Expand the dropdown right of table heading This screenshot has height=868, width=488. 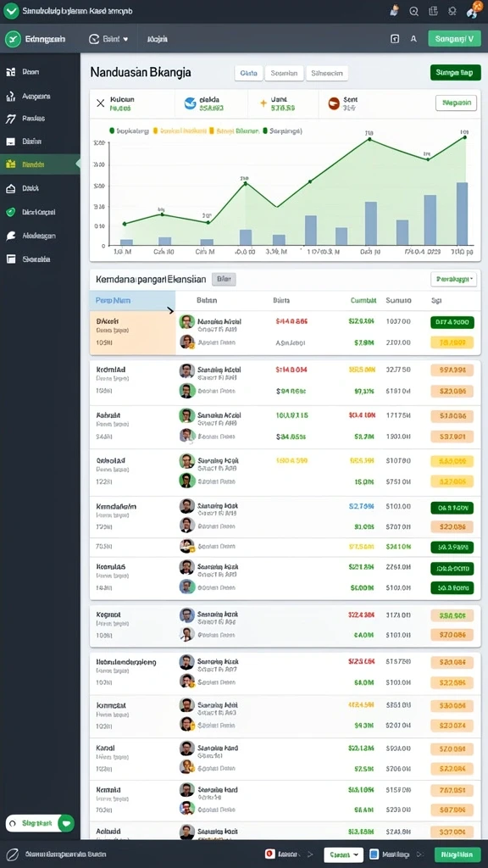(x=454, y=279)
